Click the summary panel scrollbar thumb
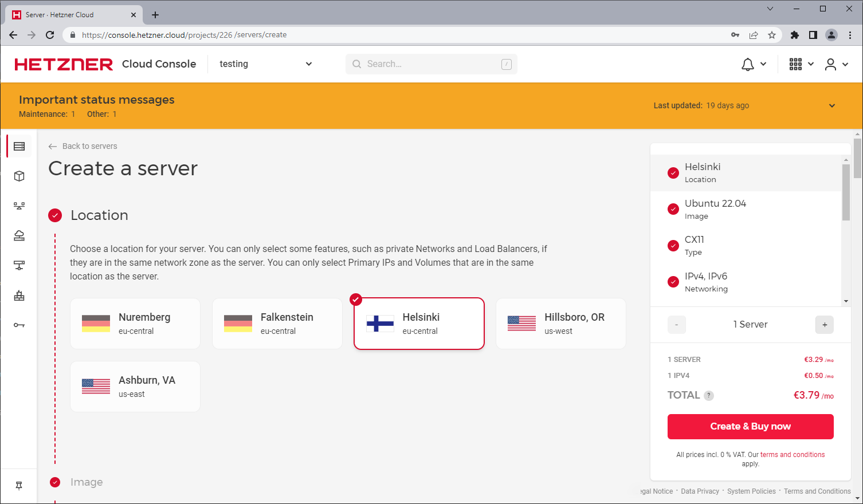 (846, 192)
